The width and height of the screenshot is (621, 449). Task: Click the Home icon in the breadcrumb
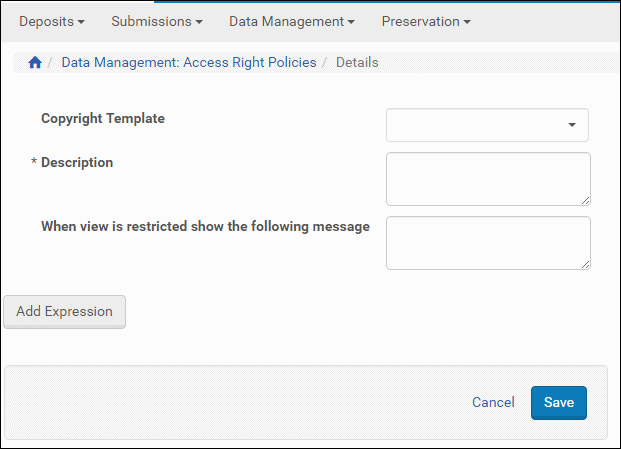coord(35,63)
